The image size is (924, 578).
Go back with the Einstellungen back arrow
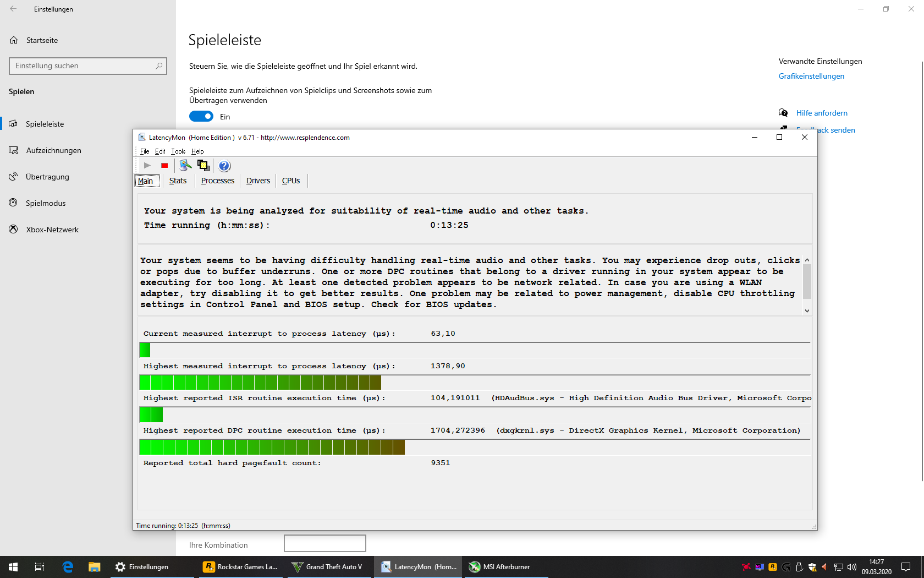[x=13, y=9]
